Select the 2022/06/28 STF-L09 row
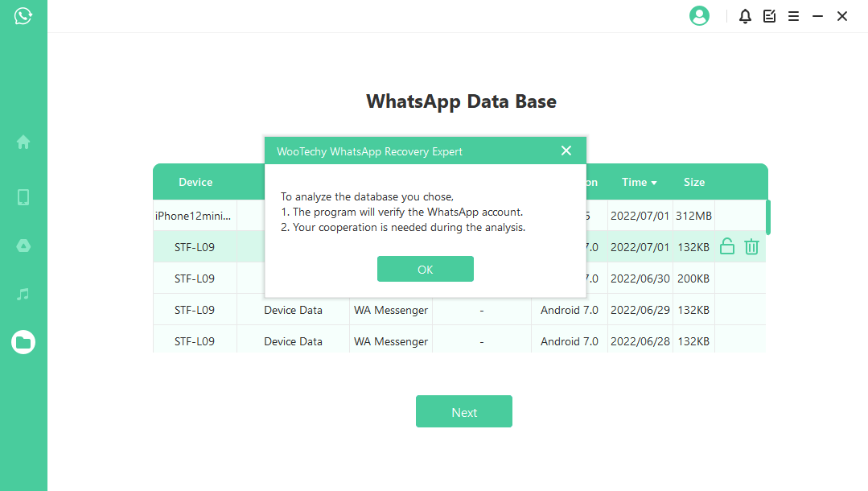This screenshot has height=491, width=868. (195, 341)
